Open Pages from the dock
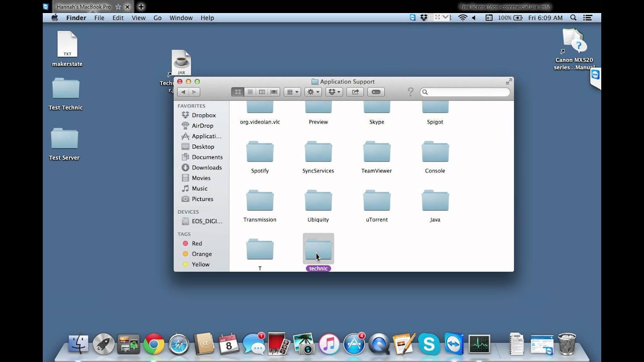Image resolution: width=644 pixels, height=362 pixels. (404, 344)
